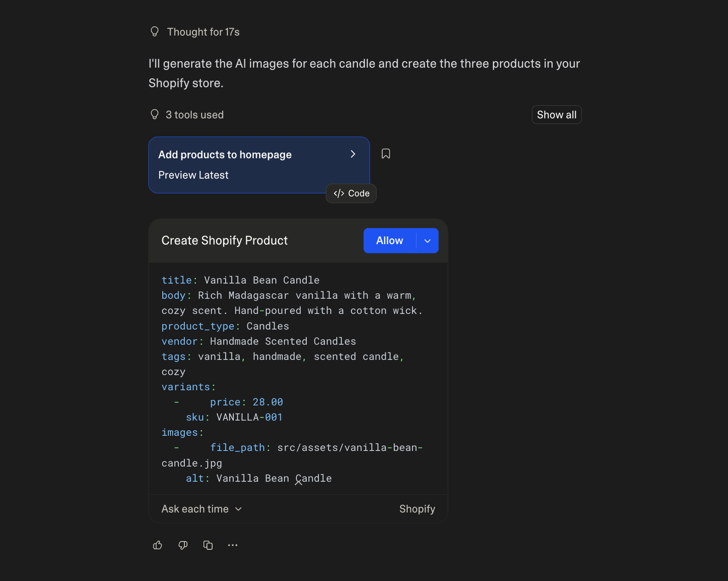Click the lightbulb icon beside 3 tools used
728x581 pixels.
click(155, 114)
